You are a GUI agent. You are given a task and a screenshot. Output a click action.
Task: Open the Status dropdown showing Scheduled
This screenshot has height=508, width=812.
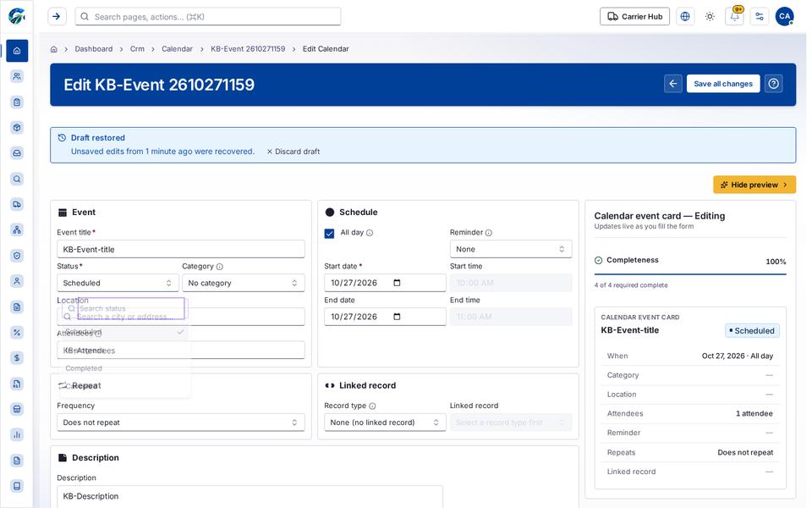point(117,283)
